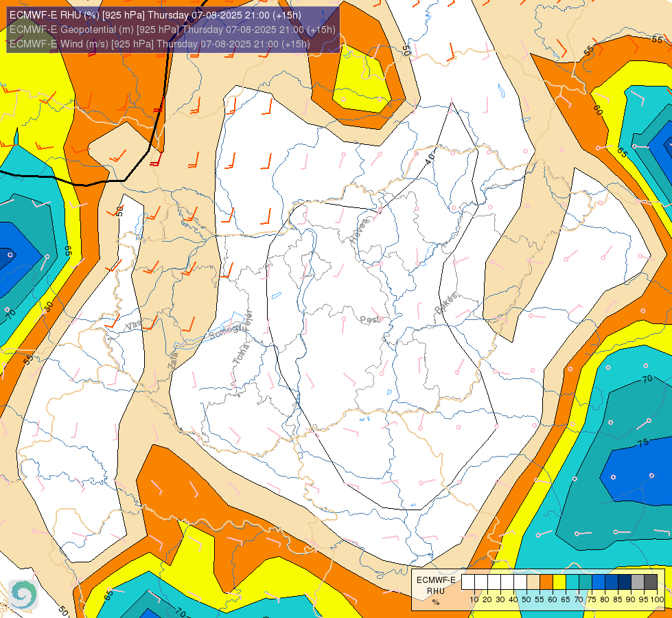The width and height of the screenshot is (672, 618).
Task: Click the white legend swatch between 10 and 20
Action: point(481,582)
